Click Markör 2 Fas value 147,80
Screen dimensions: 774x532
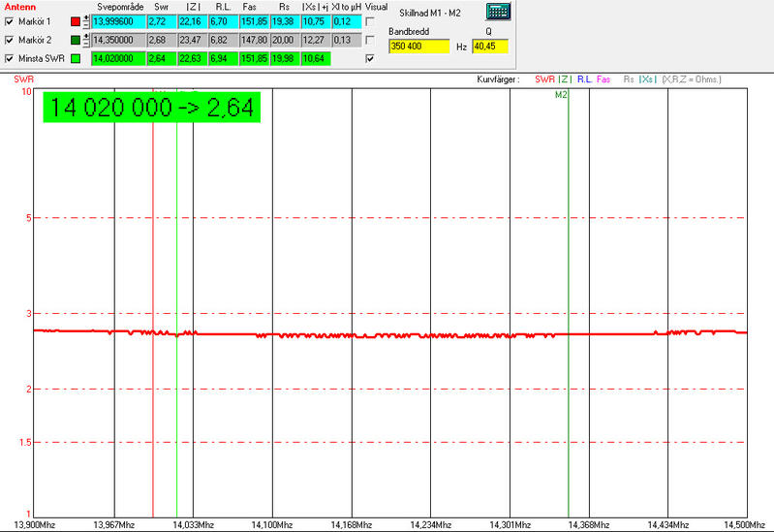click(254, 40)
